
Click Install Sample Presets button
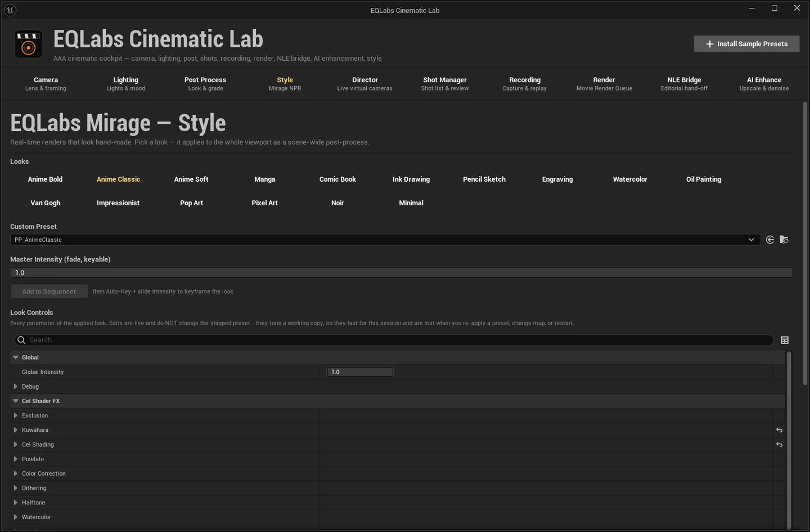[746, 44]
